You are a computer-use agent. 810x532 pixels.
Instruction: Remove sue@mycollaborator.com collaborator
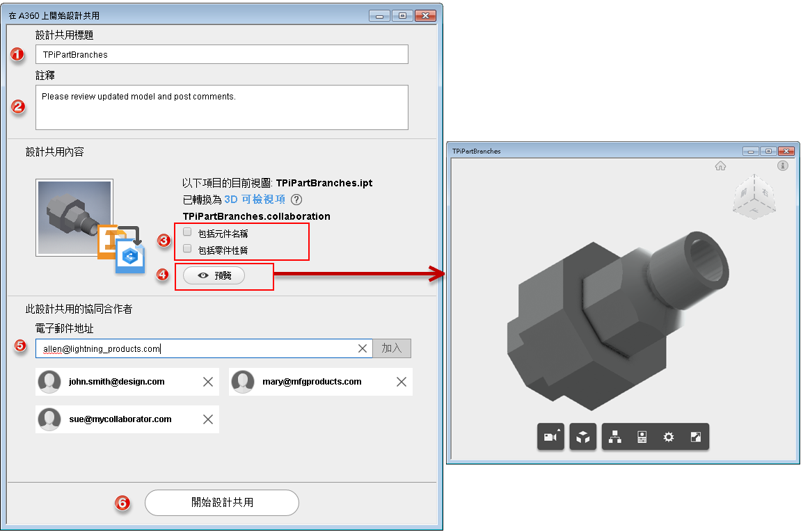pyautogui.click(x=208, y=419)
